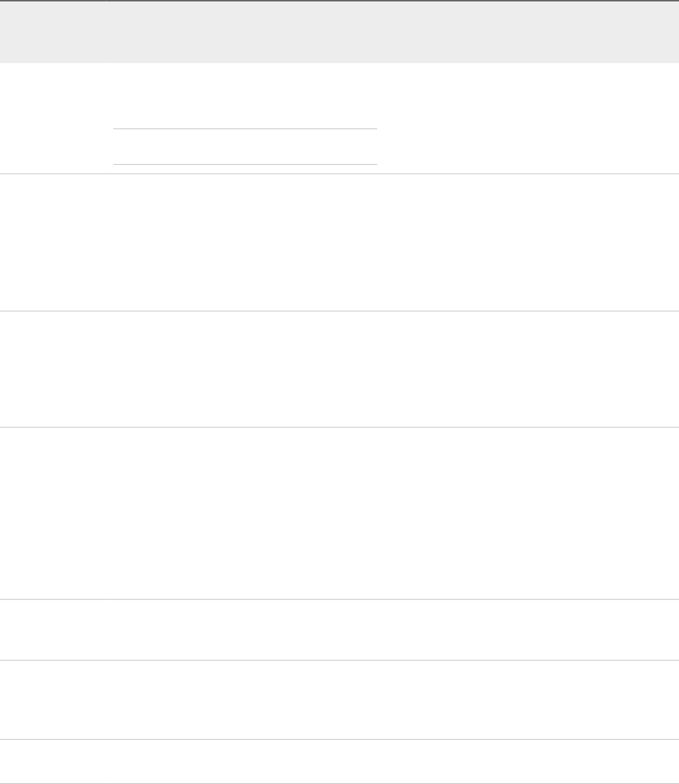679x784 pixels.
Task: Click the left cell of sixth white row
Action: pyautogui.click(x=53, y=699)
